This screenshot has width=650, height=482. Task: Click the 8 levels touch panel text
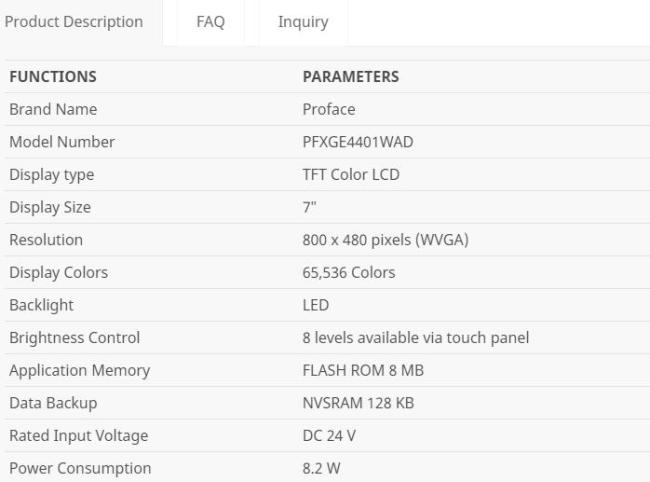[x=415, y=338]
